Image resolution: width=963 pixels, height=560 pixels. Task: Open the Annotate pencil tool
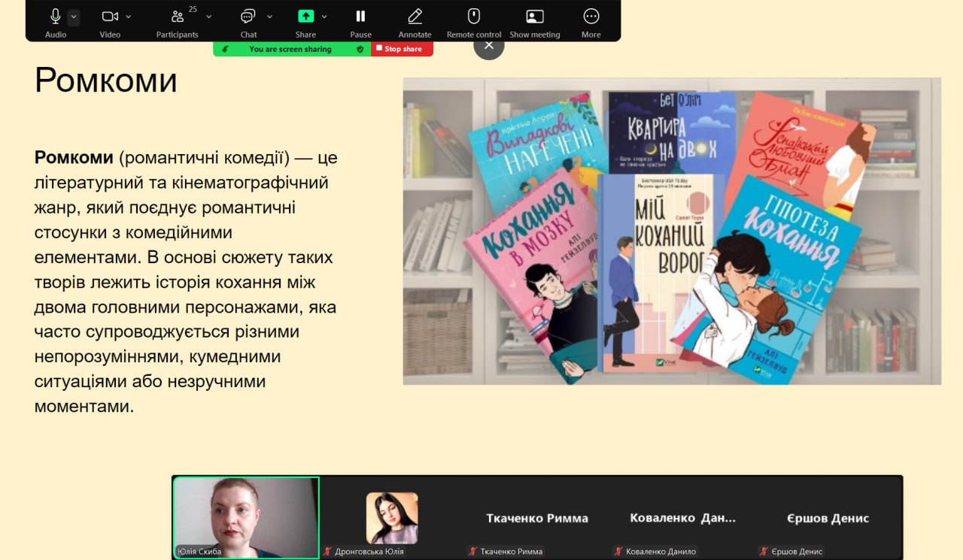click(x=415, y=16)
